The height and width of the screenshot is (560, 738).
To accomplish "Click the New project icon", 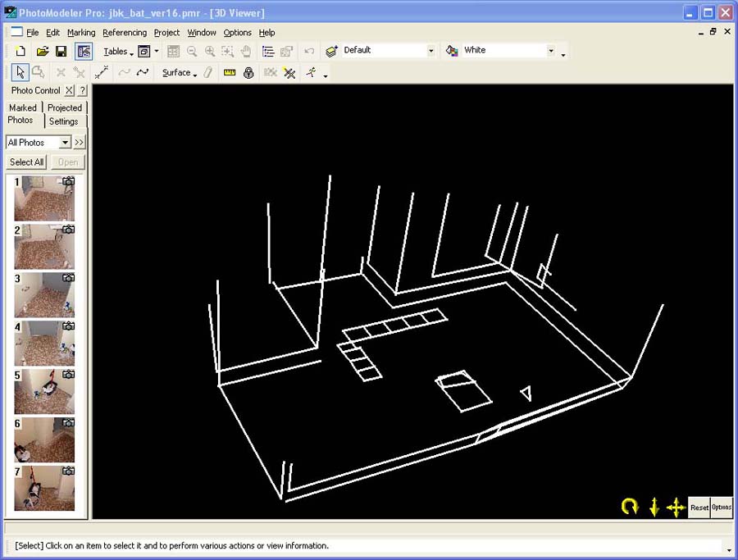I will [20, 51].
